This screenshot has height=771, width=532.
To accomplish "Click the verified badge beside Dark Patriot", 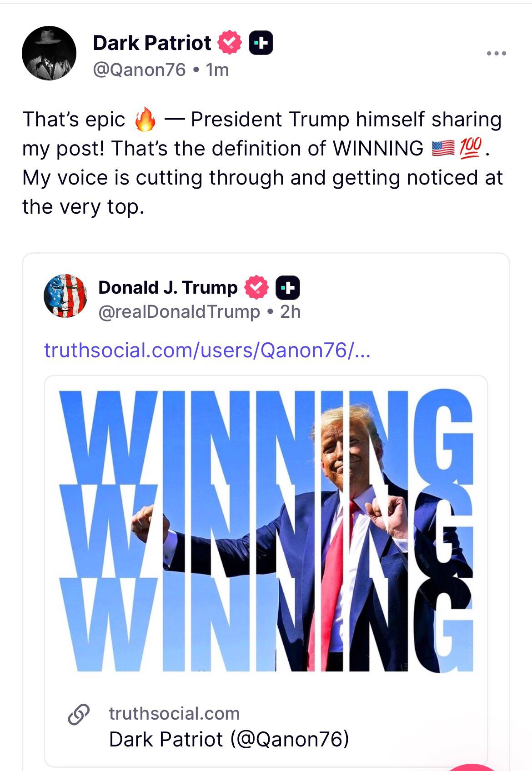I will 230,43.
